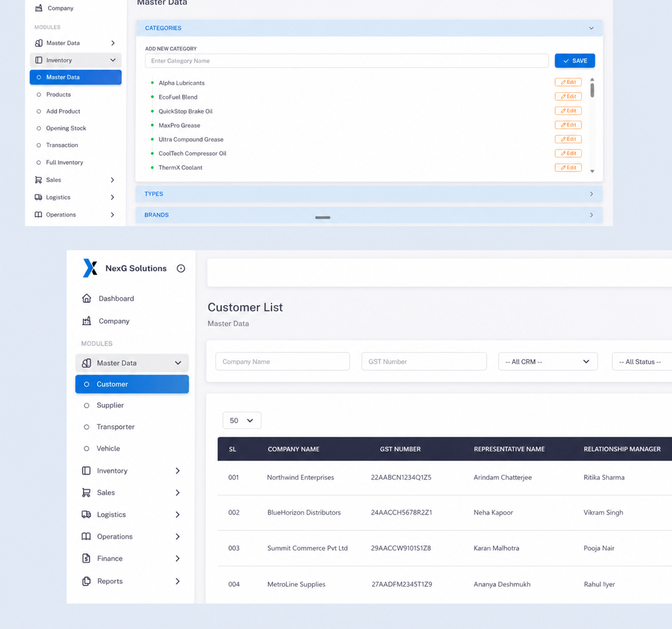The image size is (672, 629).
Task: Click the Dashboard home icon
Action: [86, 298]
